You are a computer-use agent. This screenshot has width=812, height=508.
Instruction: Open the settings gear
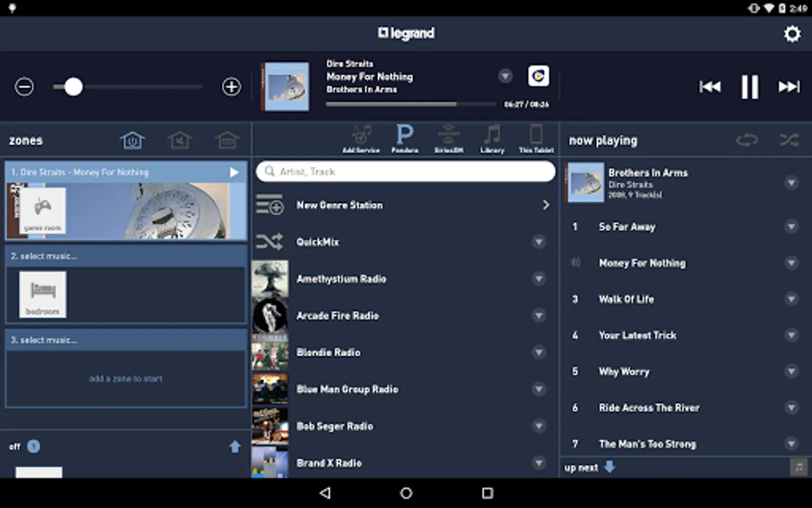[792, 34]
